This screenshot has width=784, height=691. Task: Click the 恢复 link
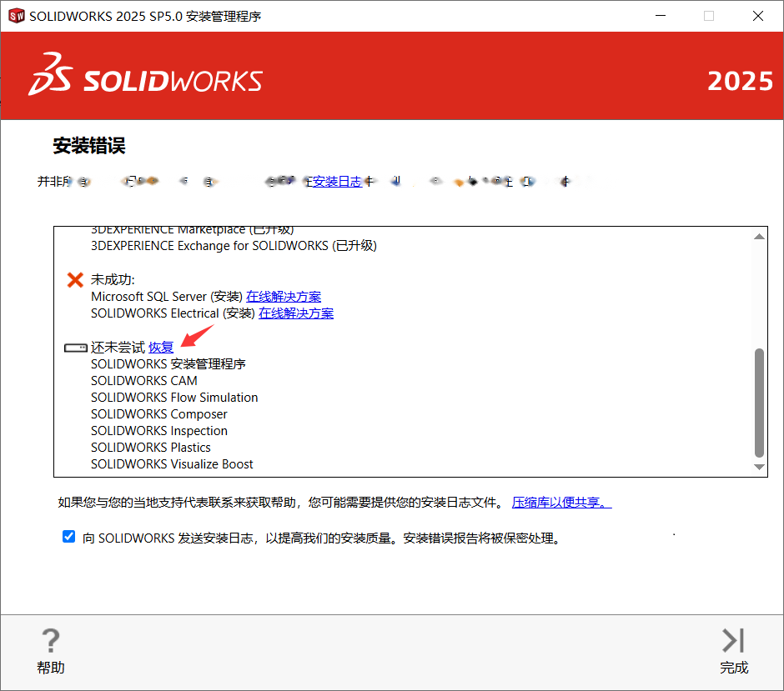(161, 348)
